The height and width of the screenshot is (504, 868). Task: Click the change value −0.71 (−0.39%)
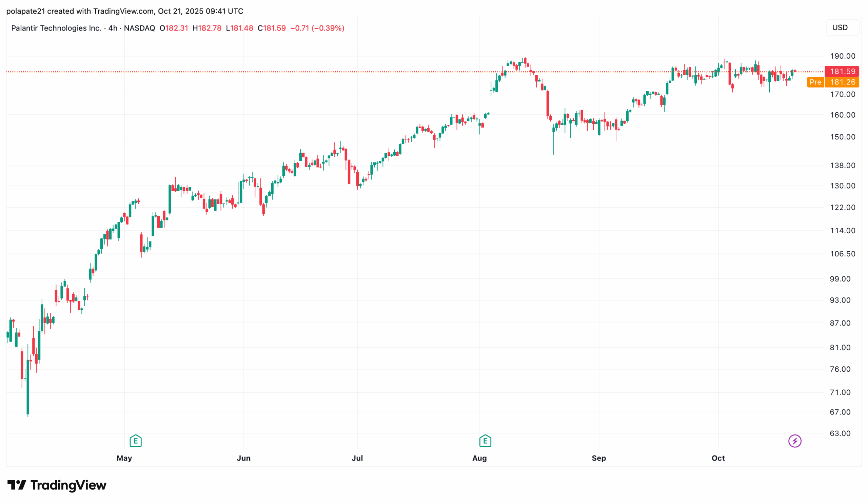tap(317, 28)
